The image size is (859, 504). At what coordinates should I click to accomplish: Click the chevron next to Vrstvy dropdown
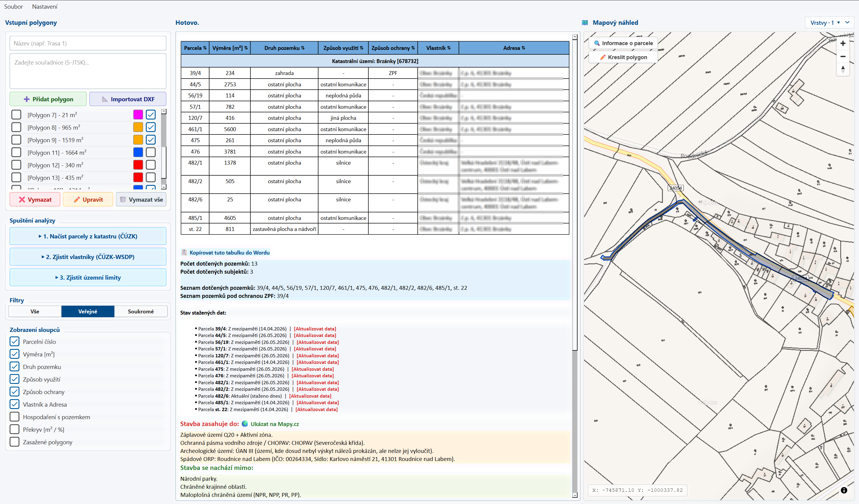tap(847, 23)
